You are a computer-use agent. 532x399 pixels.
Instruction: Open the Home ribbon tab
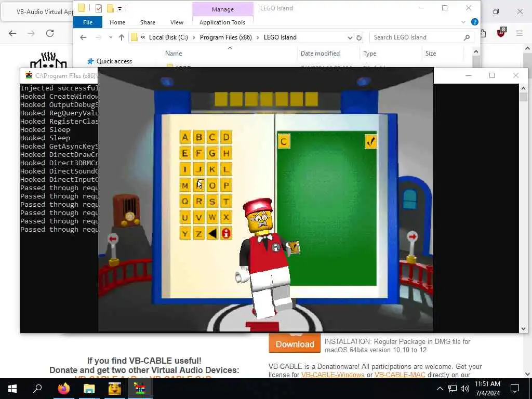(x=117, y=22)
